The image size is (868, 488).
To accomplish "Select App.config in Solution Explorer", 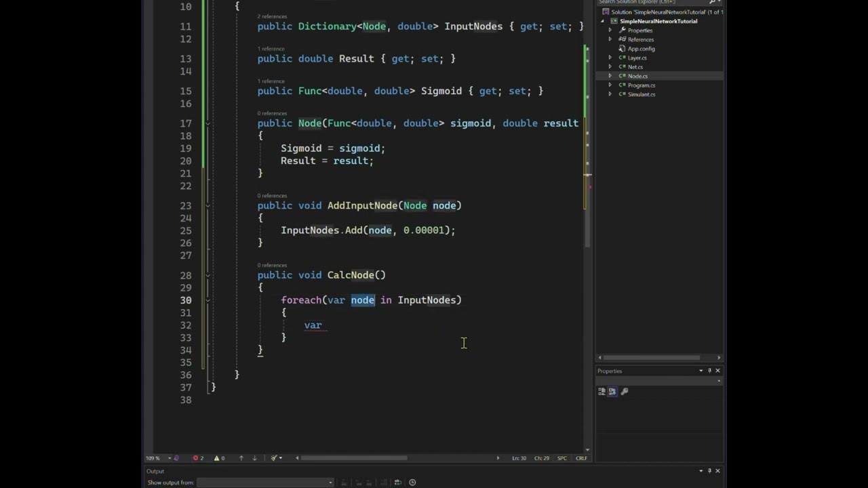I will pos(641,49).
